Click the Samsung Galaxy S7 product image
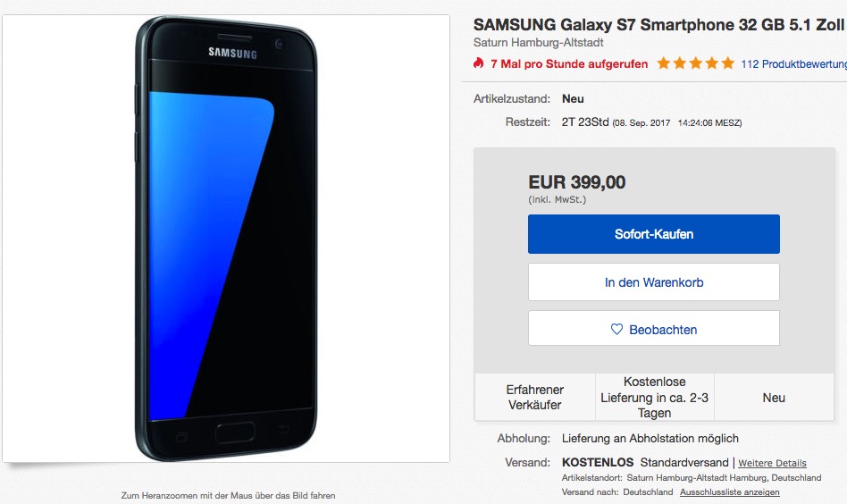847x504 pixels. click(x=226, y=239)
